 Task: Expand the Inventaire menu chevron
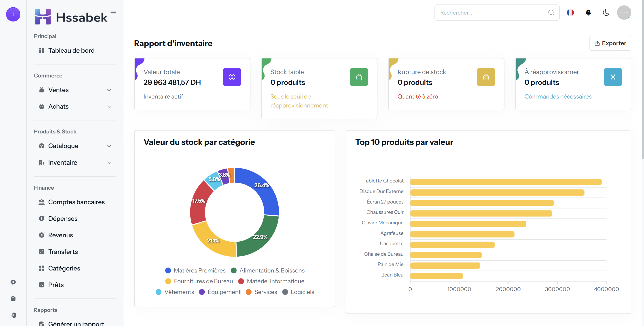point(109,163)
